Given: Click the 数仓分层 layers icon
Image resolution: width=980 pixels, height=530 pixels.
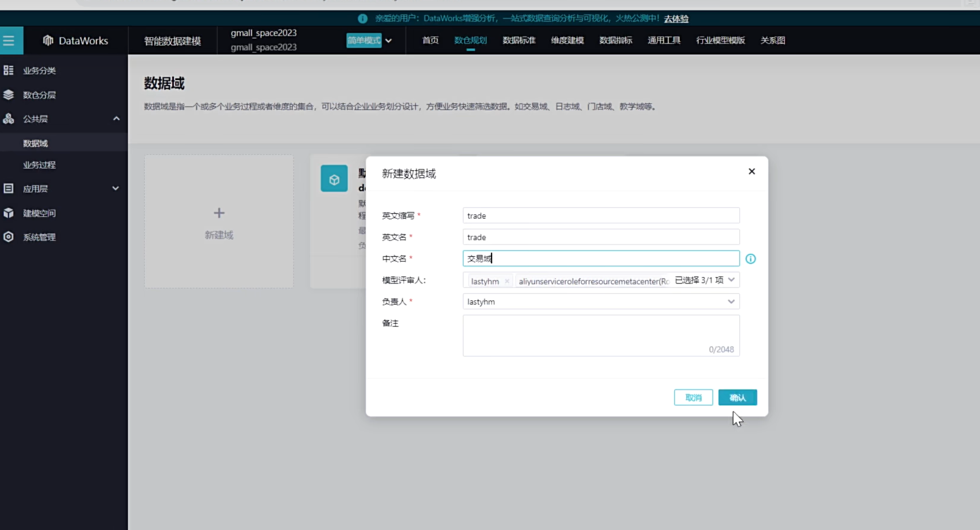Looking at the screenshot, I should point(8,95).
